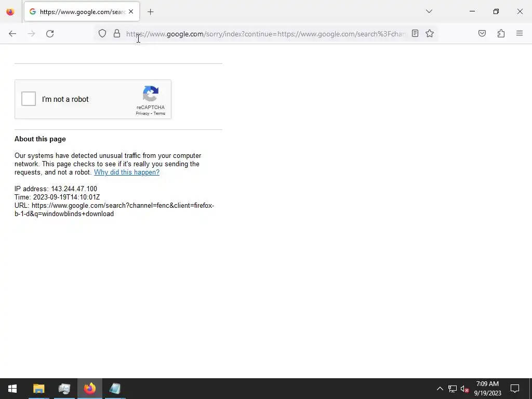Open the Firefox application menu
The height and width of the screenshot is (399, 532).
[520, 33]
